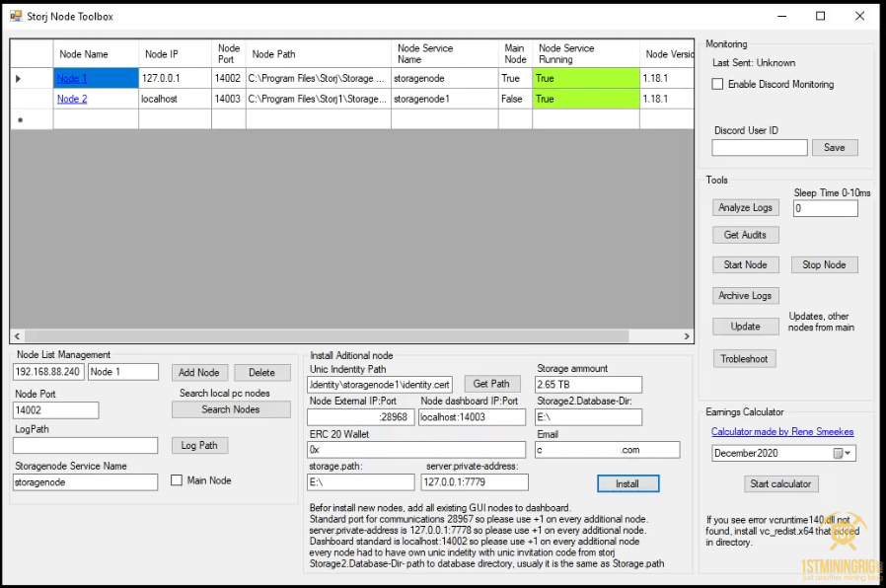The image size is (886, 588).
Task: Click the Analyze Logs button
Action: (x=745, y=207)
